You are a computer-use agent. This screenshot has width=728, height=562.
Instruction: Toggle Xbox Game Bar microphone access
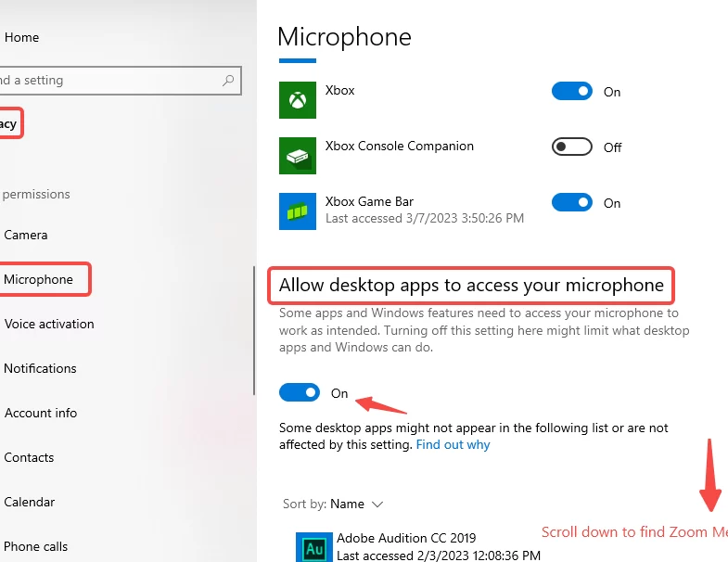571,202
